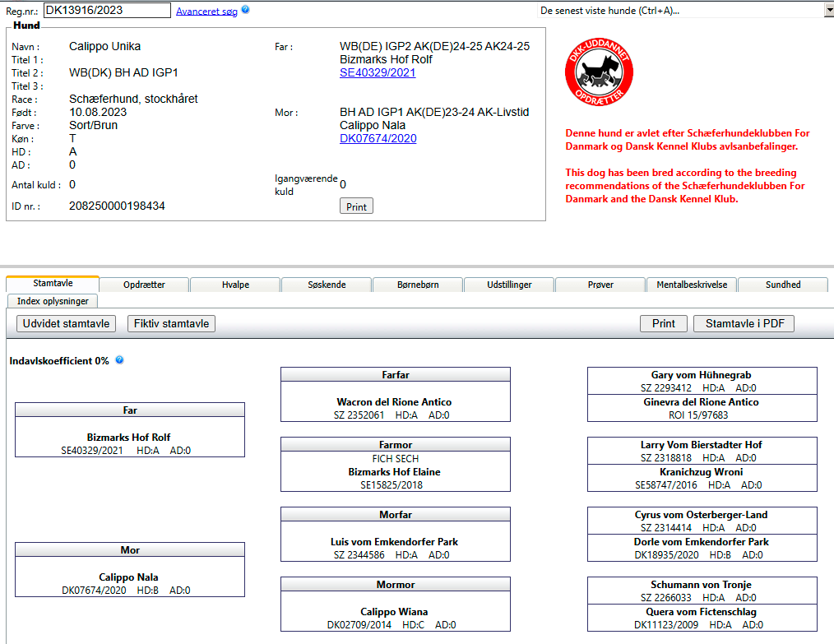The height and width of the screenshot is (644, 834).
Task: Click help icon next to Avanceret søg
Action: (x=245, y=10)
